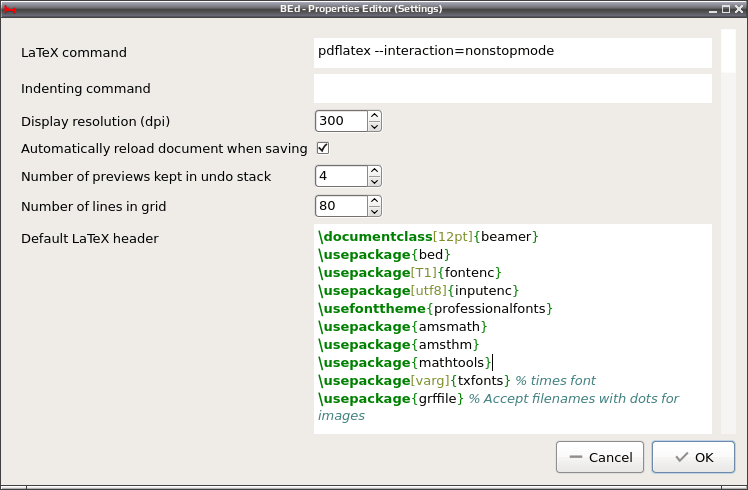Maximize the Properties Editor window

pos(726,9)
